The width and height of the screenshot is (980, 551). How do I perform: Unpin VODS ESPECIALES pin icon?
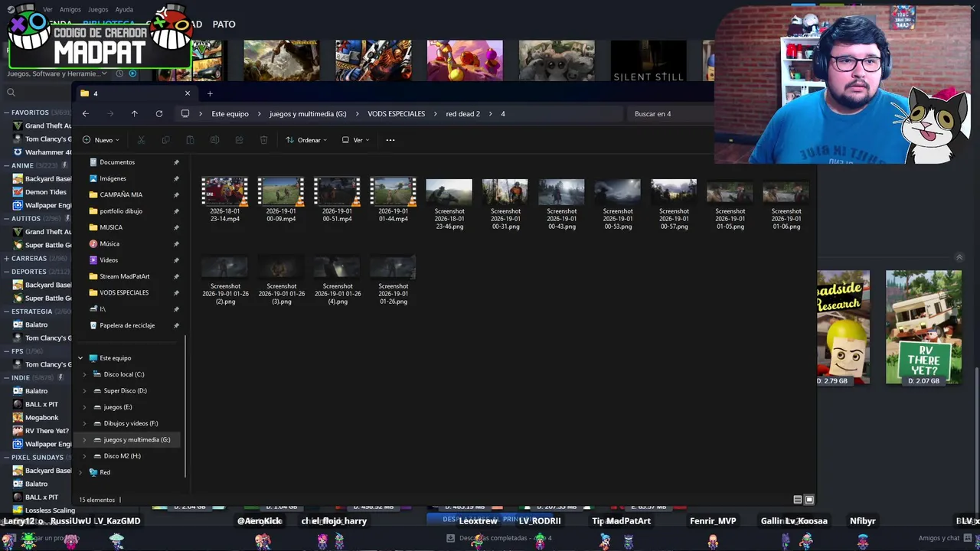[x=176, y=292]
